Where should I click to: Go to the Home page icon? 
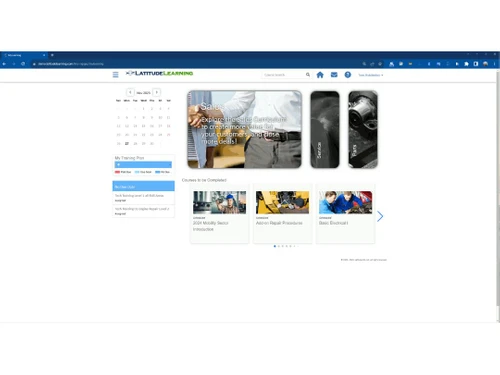point(320,75)
